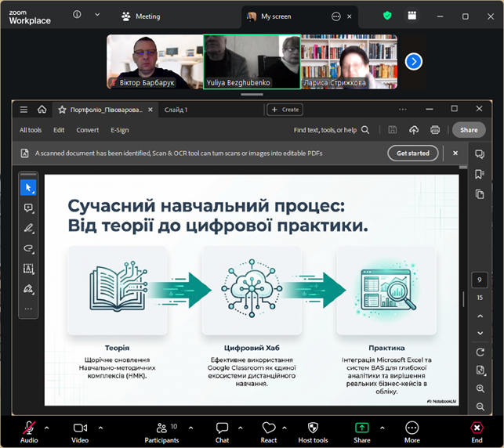
Task: Click the current page number 9 box
Action: click(480, 280)
